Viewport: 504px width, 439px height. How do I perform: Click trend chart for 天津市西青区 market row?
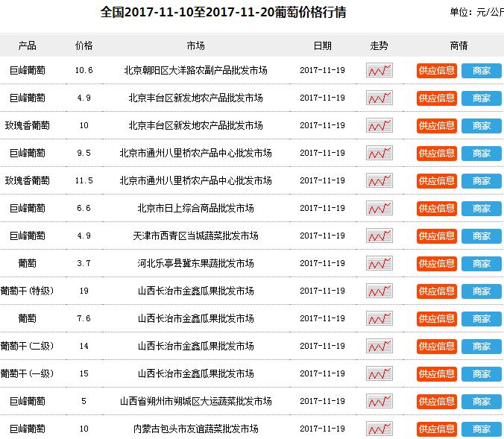(x=379, y=236)
